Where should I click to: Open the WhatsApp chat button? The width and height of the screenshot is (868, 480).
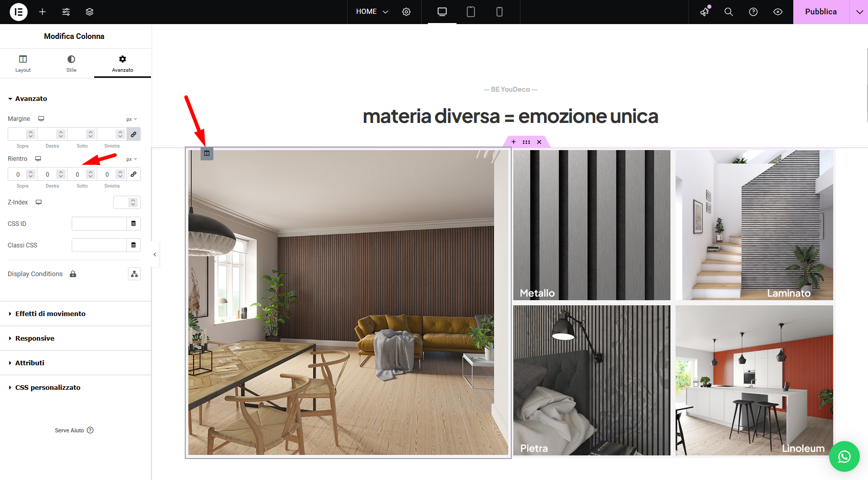[844, 456]
